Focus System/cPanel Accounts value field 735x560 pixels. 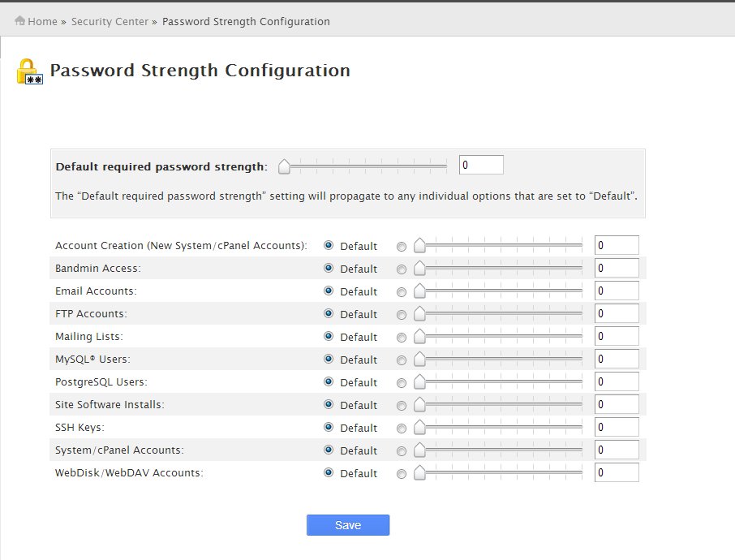click(617, 450)
